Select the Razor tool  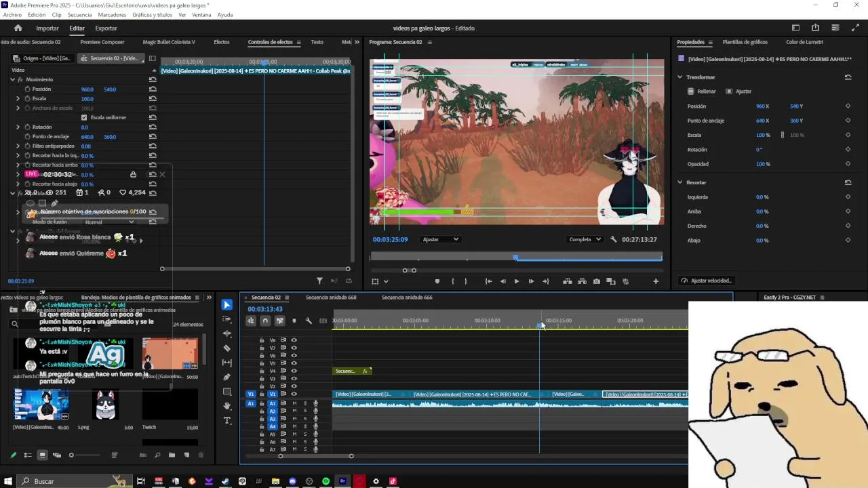pos(227,348)
